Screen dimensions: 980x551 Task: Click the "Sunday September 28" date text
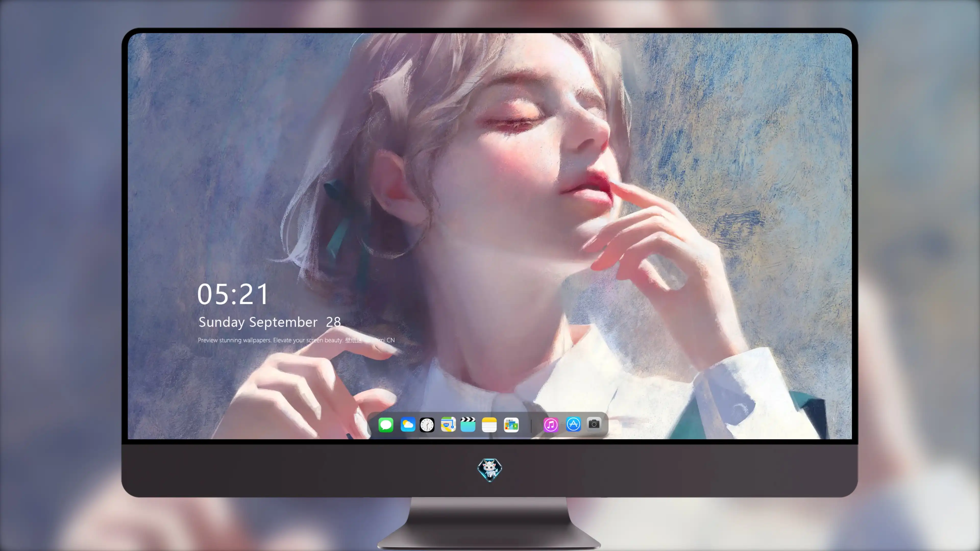pyautogui.click(x=270, y=322)
